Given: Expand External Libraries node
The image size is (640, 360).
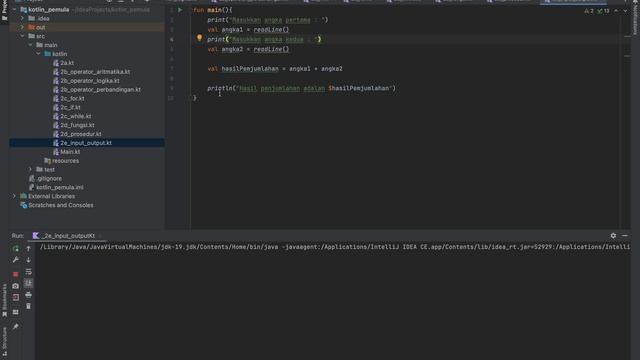Looking at the screenshot, I should [x=14, y=196].
